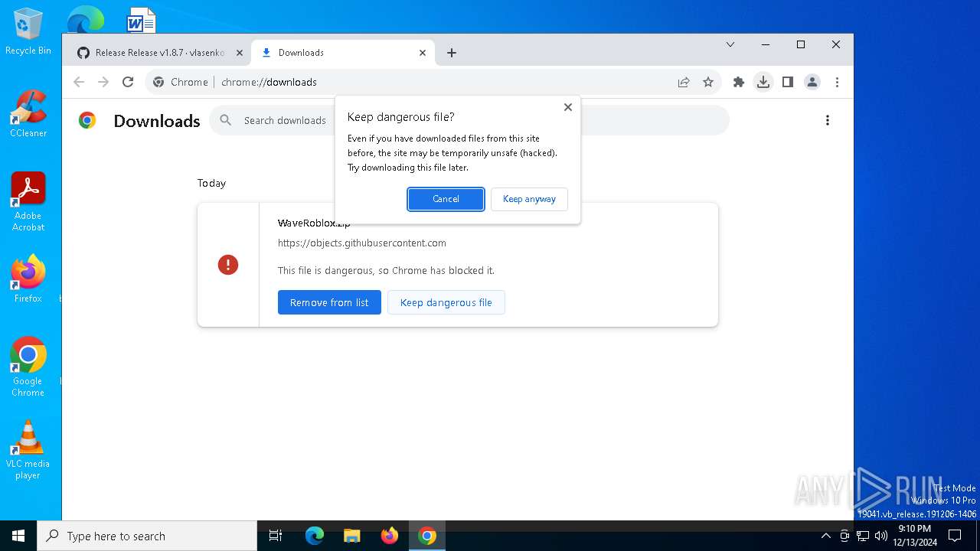980x551 pixels.
Task: Open the downloads tray icon in toolbar
Action: click(763, 82)
